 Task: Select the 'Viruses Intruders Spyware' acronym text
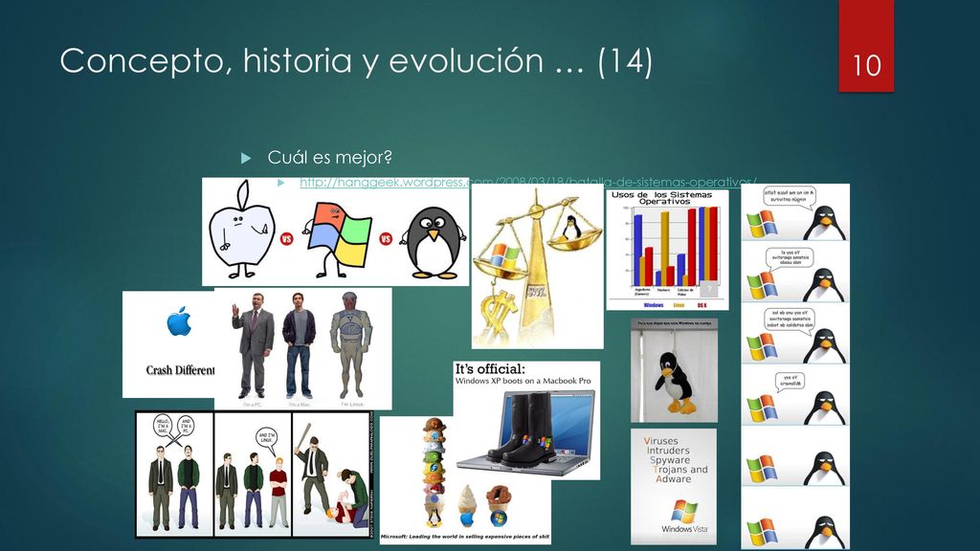(677, 460)
